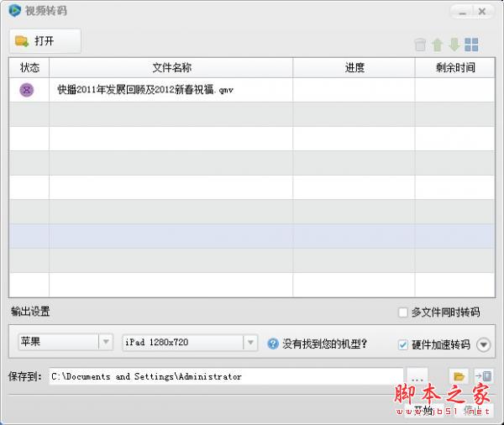Click the 开始 start button
Viewport: 504px width, 425px height.
click(423, 410)
